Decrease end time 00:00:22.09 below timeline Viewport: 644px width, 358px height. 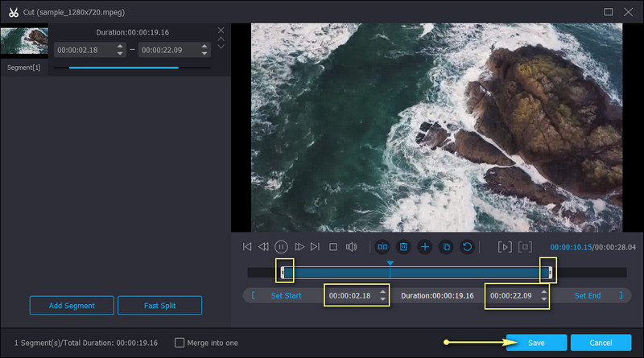tap(543, 300)
